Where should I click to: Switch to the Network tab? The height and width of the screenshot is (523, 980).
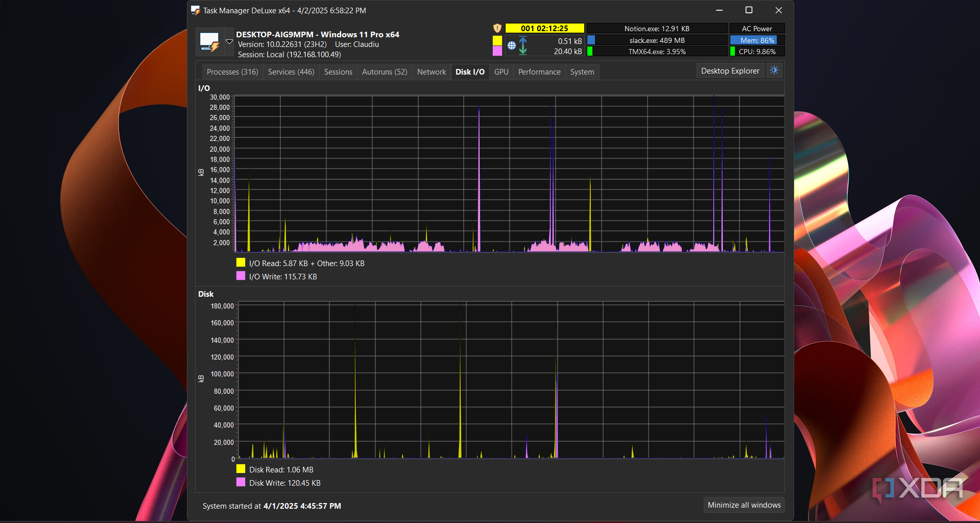pos(432,72)
